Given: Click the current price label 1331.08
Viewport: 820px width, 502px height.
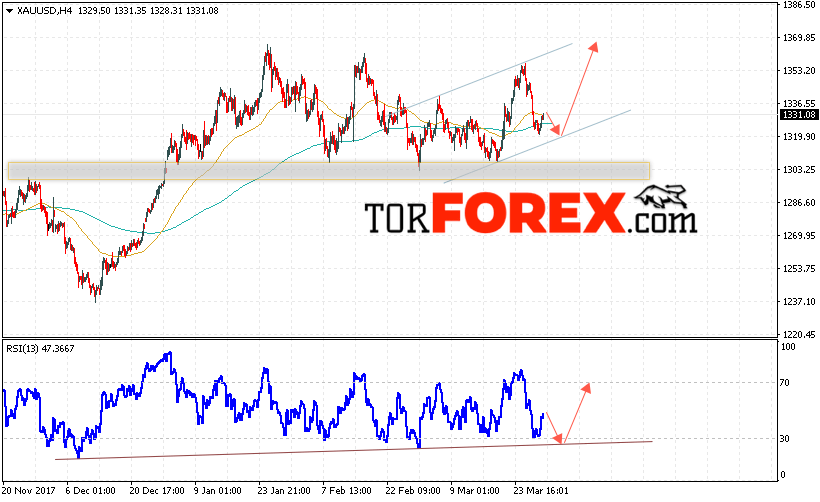Looking at the screenshot, I should pyautogui.click(x=799, y=115).
